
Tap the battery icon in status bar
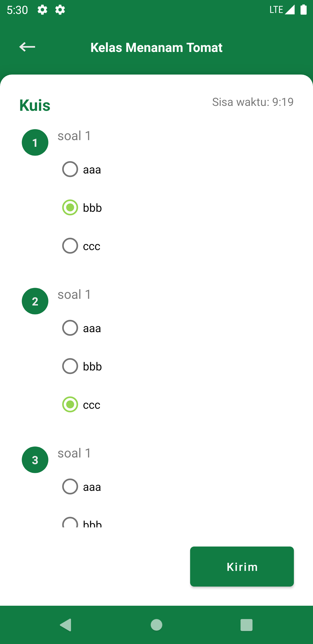(x=303, y=10)
